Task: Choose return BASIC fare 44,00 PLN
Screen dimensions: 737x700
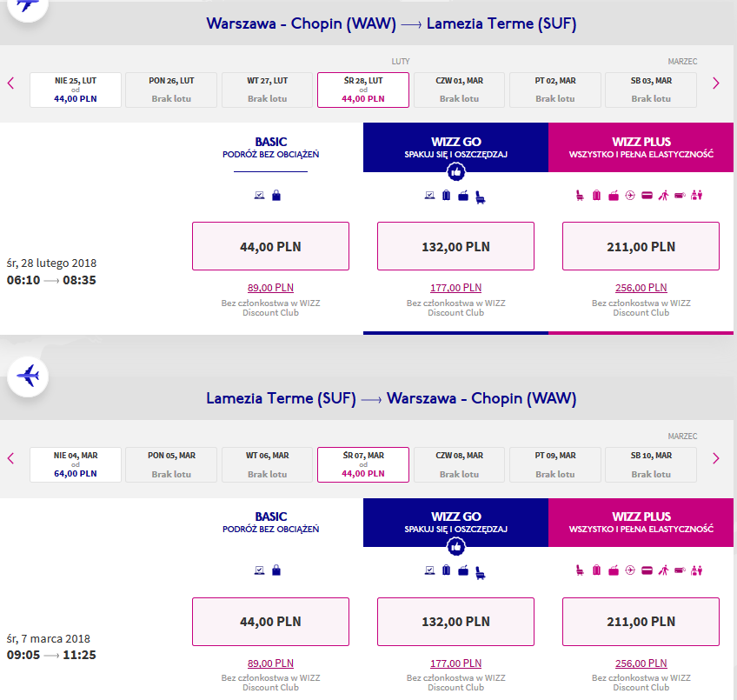Action: coord(271,622)
